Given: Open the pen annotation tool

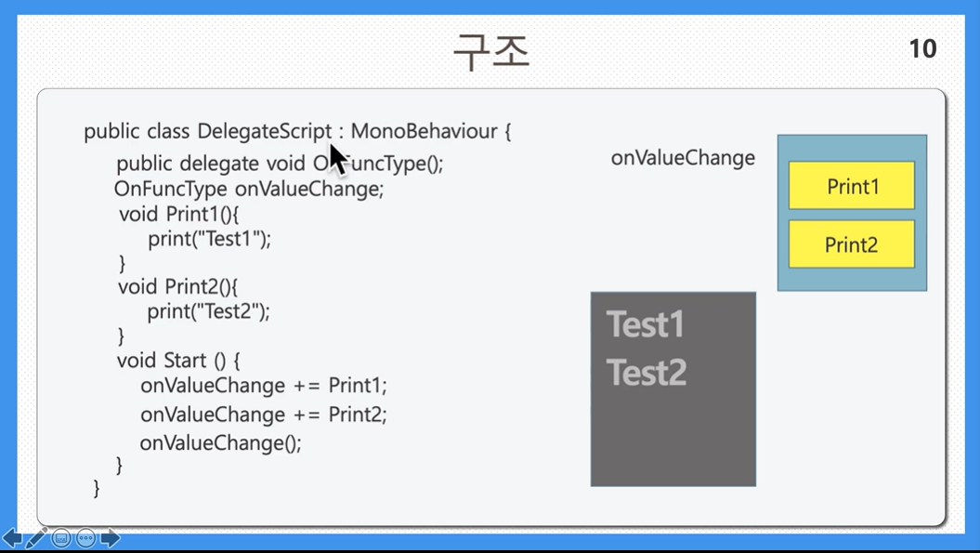Looking at the screenshot, I should [x=36, y=538].
